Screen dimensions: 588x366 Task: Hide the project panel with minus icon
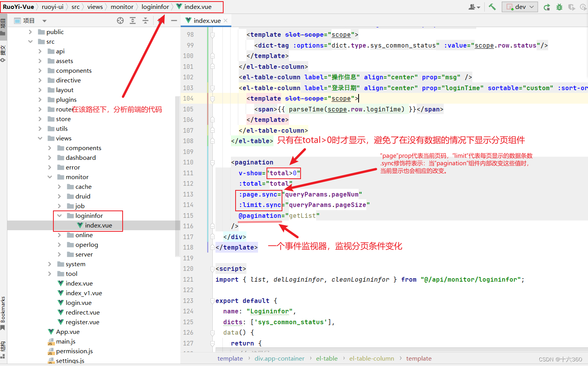click(x=174, y=21)
